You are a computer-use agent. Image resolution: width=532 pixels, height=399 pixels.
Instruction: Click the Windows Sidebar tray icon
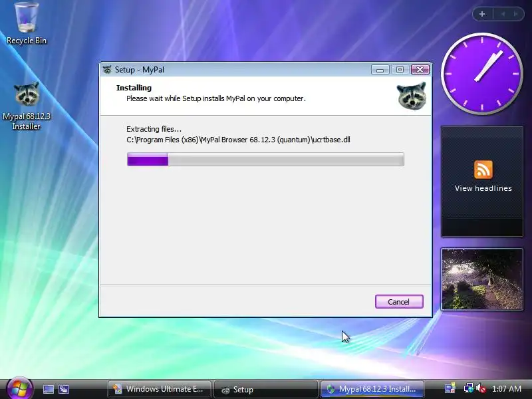click(450, 389)
